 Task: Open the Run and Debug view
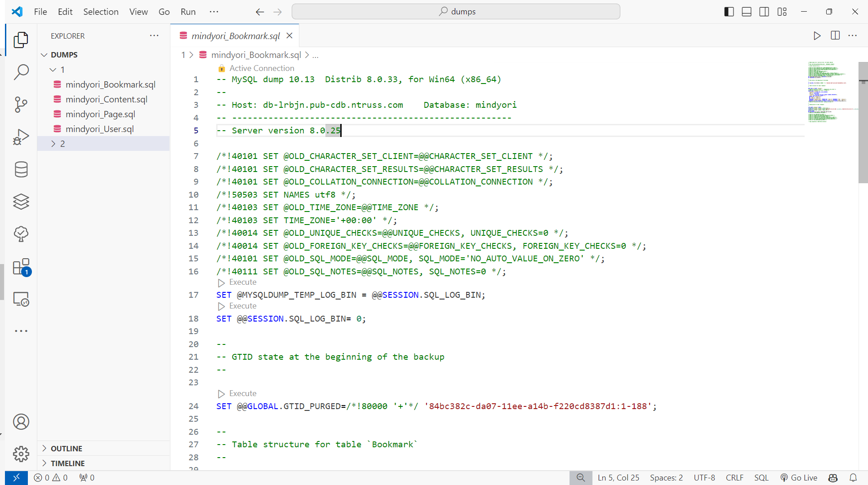(x=21, y=137)
